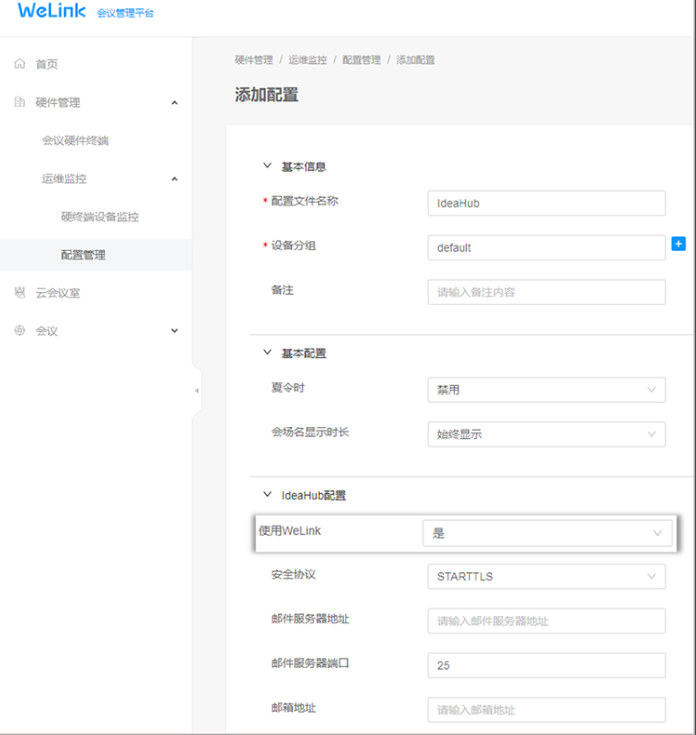Click the 备注 input field
696x735 pixels.
[x=546, y=292]
